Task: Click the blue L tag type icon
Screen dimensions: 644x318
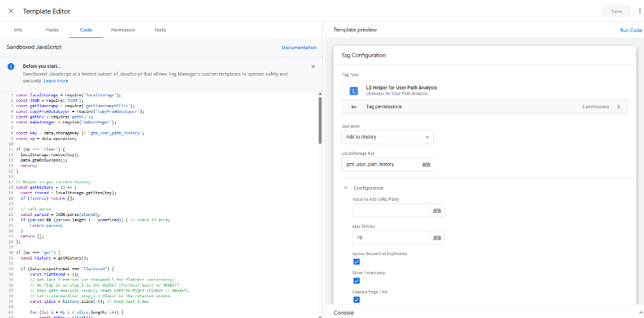Action: pyautogui.click(x=353, y=91)
